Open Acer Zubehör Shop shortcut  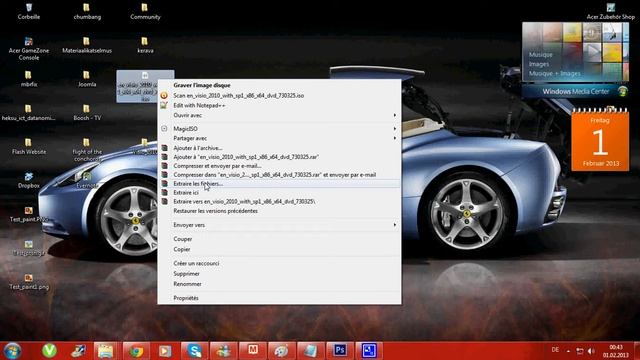(x=611, y=11)
